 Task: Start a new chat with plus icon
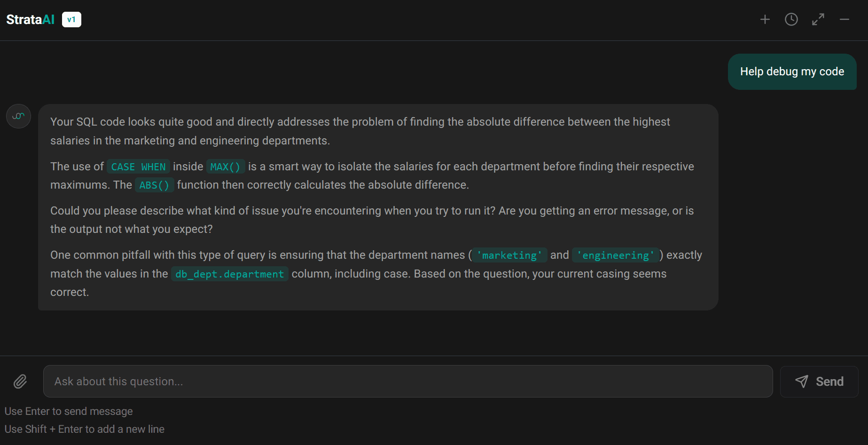coord(765,19)
